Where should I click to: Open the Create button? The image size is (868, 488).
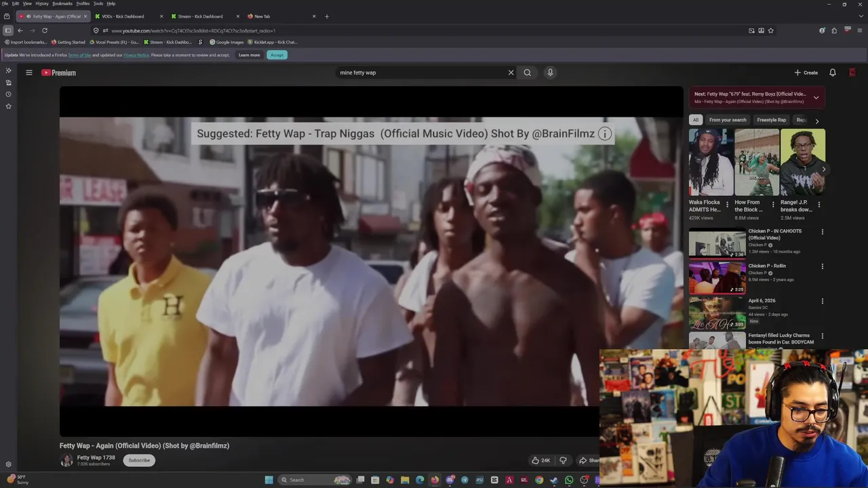[806, 73]
